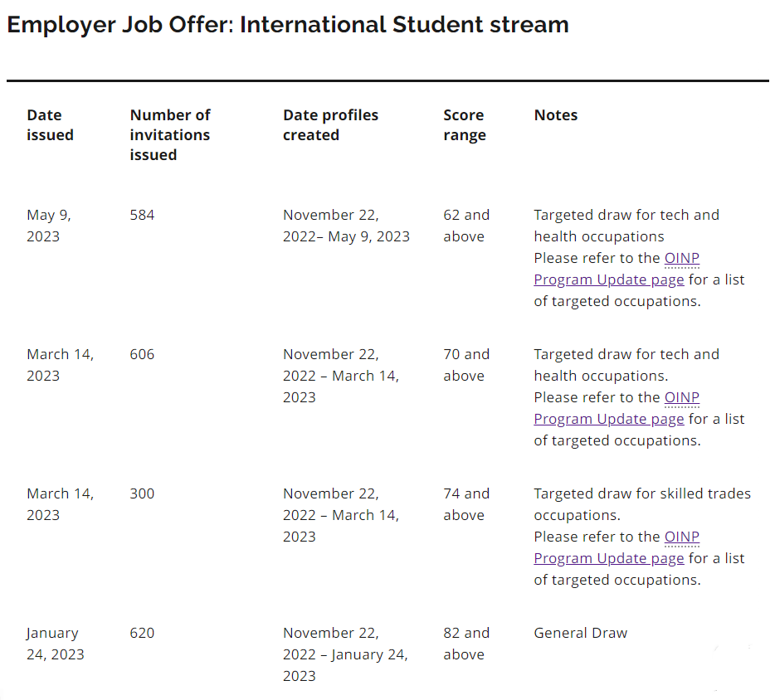
Task: Select the May 9, 2023 date cell
Action: [49, 226]
